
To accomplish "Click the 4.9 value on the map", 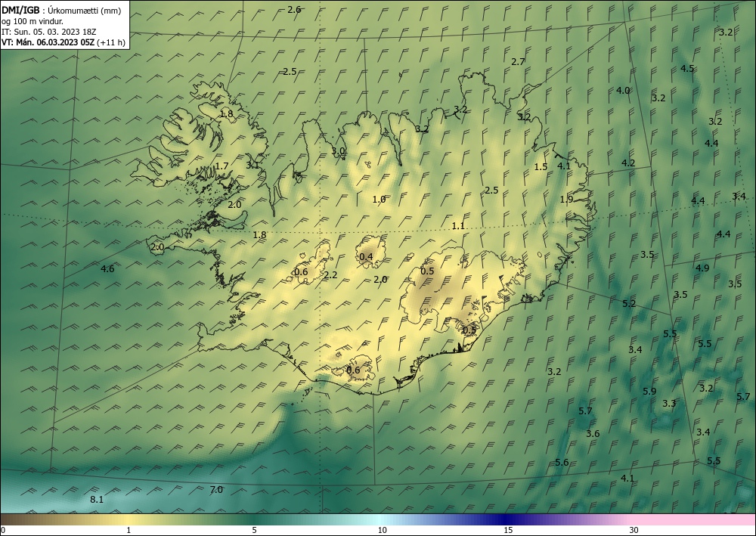I will 702,268.
